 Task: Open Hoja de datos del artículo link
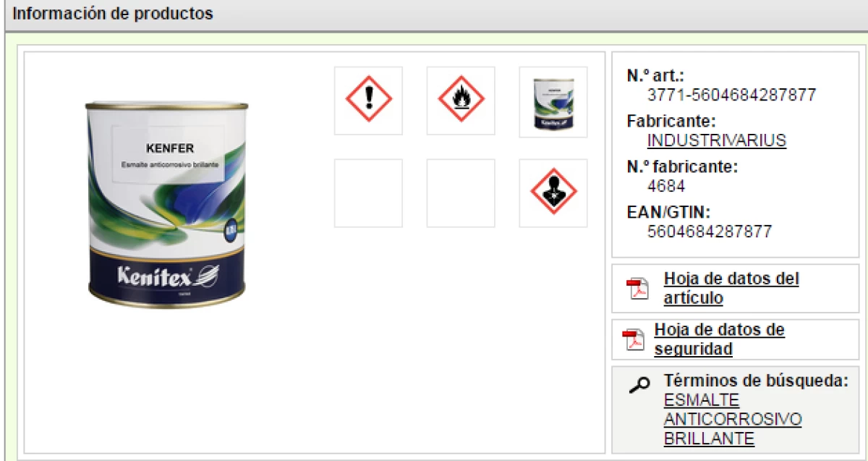pyautogui.click(x=731, y=288)
